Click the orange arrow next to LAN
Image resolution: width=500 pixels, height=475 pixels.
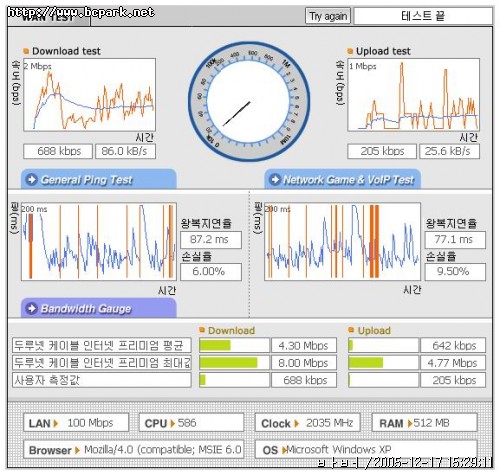56,424
